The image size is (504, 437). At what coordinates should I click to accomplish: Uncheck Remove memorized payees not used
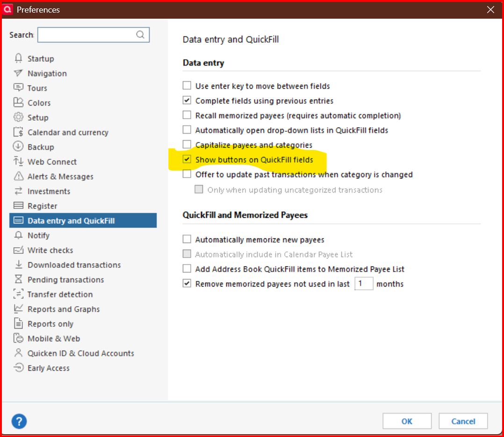coord(187,283)
